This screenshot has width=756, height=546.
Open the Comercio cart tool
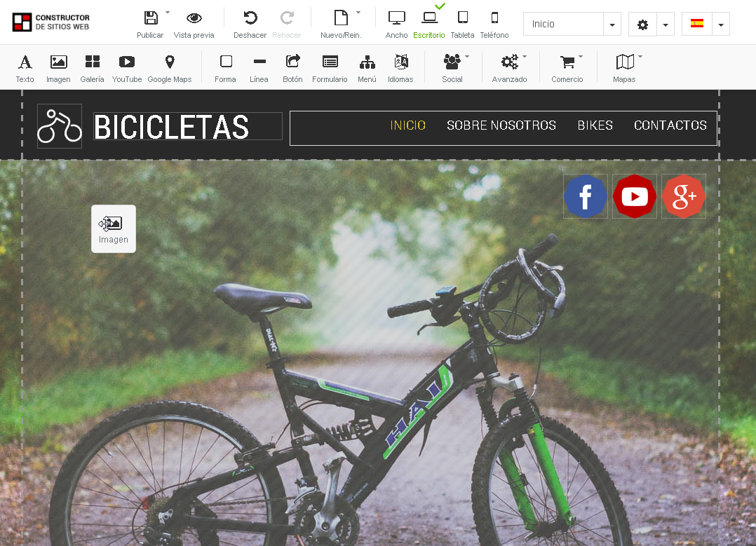(567, 69)
